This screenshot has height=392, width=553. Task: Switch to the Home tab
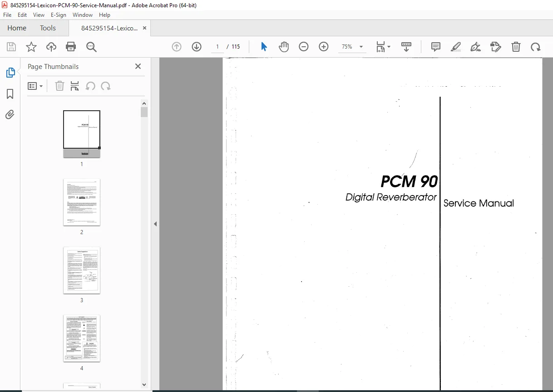point(17,28)
